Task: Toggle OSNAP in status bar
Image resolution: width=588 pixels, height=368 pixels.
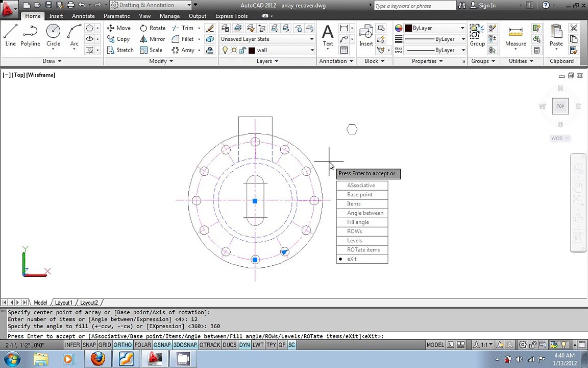Action: pyautogui.click(x=162, y=344)
